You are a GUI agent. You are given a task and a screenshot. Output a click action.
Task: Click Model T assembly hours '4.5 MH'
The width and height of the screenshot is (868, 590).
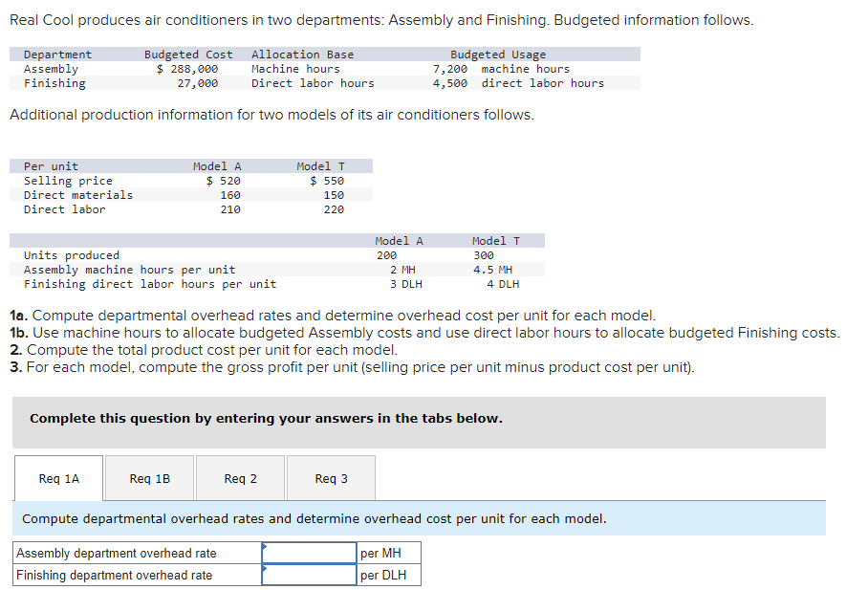coord(492,270)
